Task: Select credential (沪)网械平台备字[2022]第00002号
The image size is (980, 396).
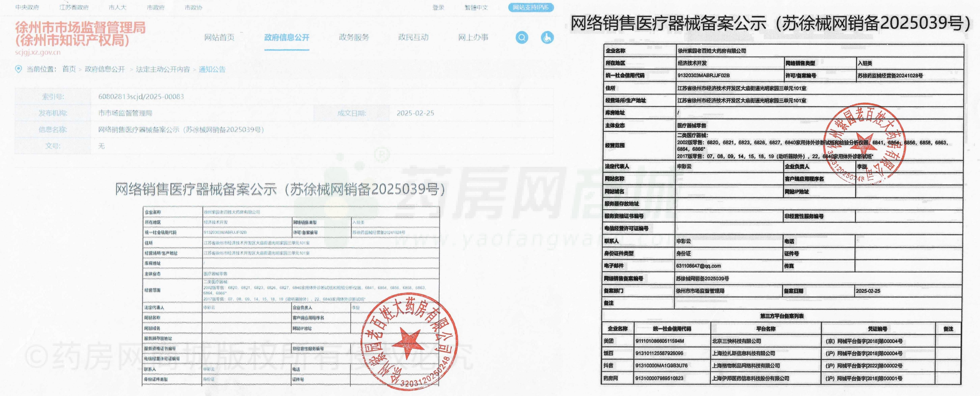Action: pyautogui.click(x=864, y=366)
